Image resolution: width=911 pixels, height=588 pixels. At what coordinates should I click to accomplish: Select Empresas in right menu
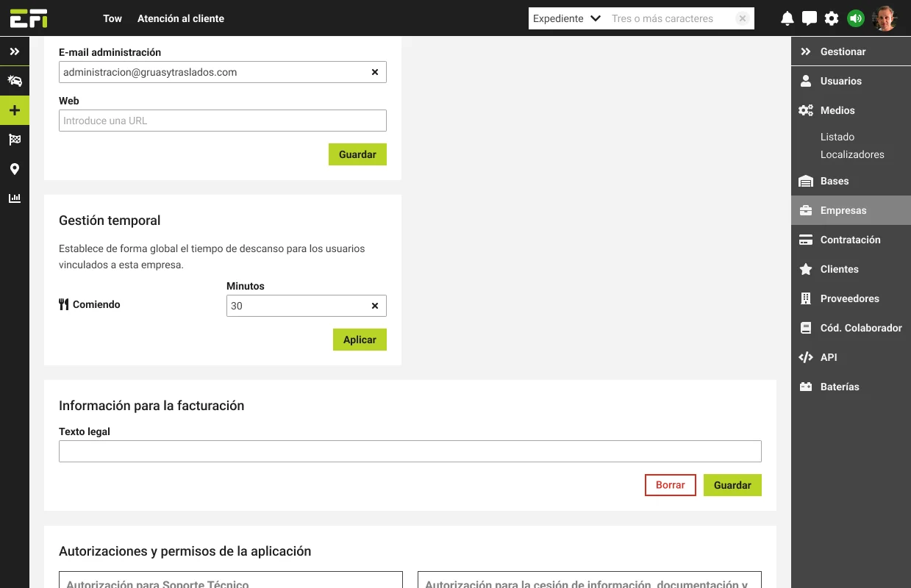(851, 210)
